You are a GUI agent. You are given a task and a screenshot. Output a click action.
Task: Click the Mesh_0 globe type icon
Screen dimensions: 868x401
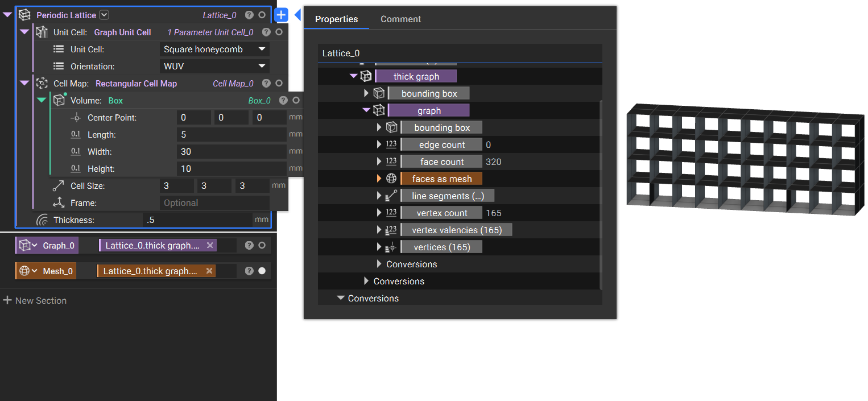pos(24,271)
